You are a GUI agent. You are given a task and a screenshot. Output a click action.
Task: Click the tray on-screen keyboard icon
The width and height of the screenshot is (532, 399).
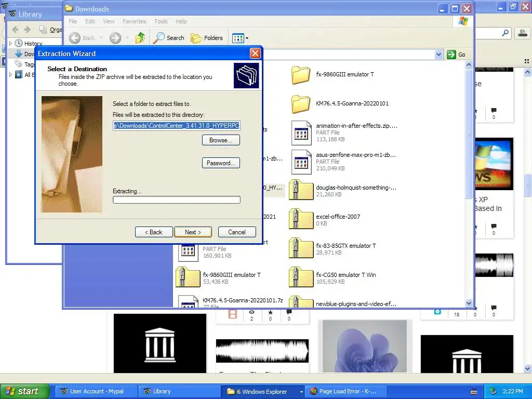474,392
